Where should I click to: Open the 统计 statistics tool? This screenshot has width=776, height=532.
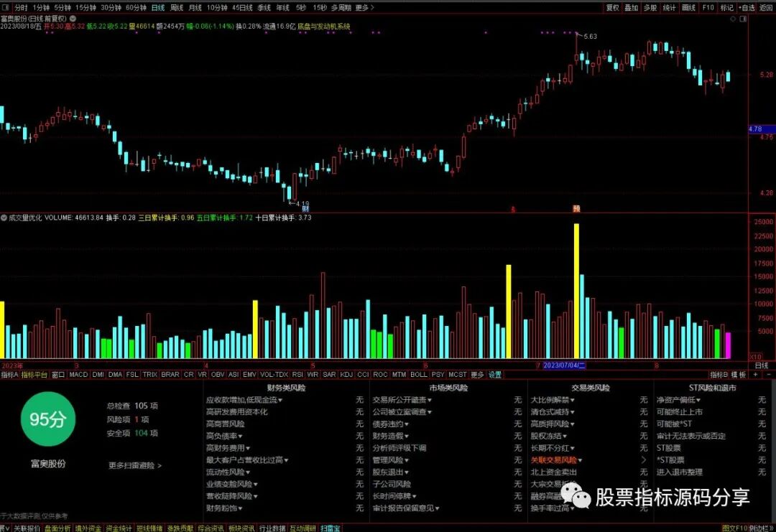[669, 7]
